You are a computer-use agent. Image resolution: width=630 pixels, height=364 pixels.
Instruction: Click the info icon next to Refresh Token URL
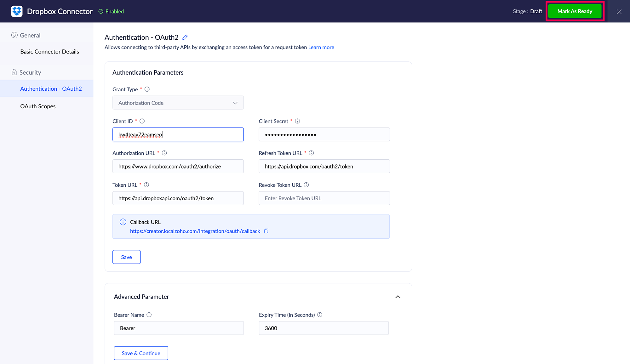tap(311, 153)
